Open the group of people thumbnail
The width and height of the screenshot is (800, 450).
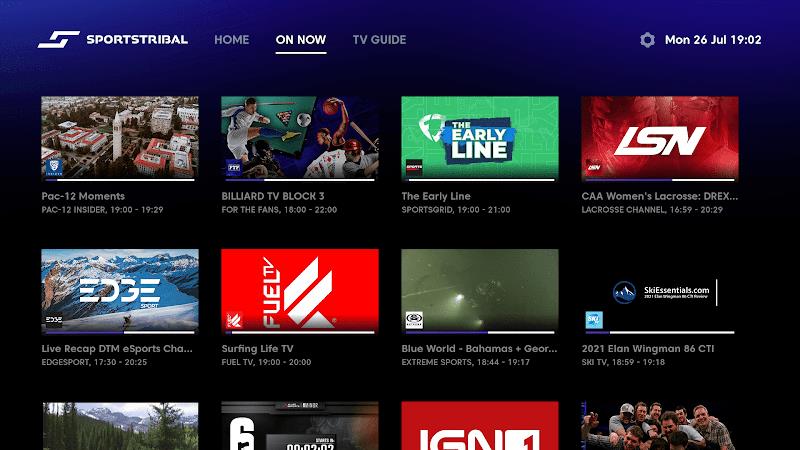(x=660, y=426)
